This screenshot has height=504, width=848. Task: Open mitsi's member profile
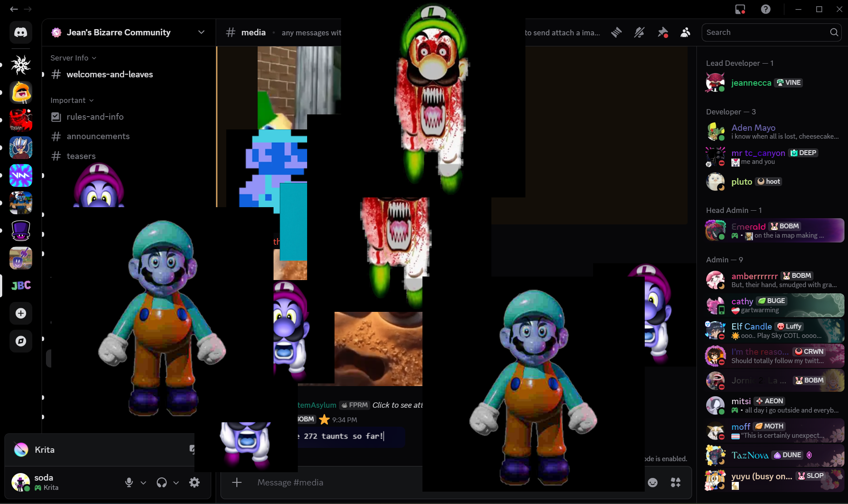774,405
